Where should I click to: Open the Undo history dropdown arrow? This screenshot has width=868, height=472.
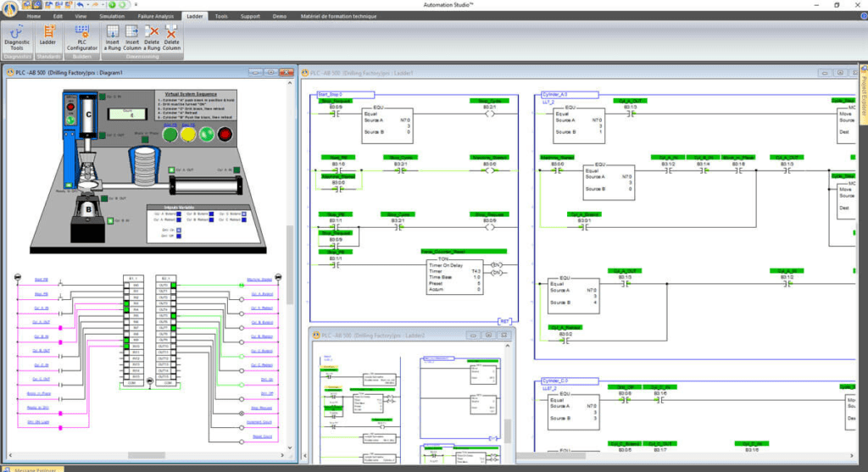[86, 4]
